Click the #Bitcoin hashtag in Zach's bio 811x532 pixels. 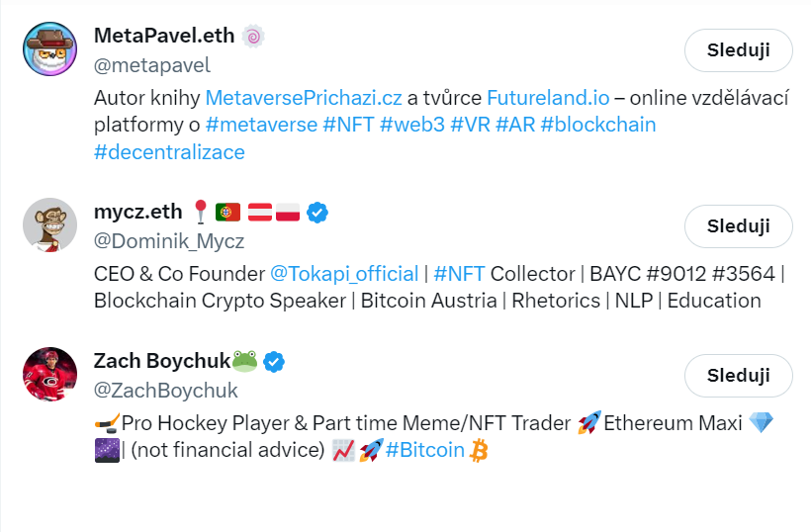point(424,451)
